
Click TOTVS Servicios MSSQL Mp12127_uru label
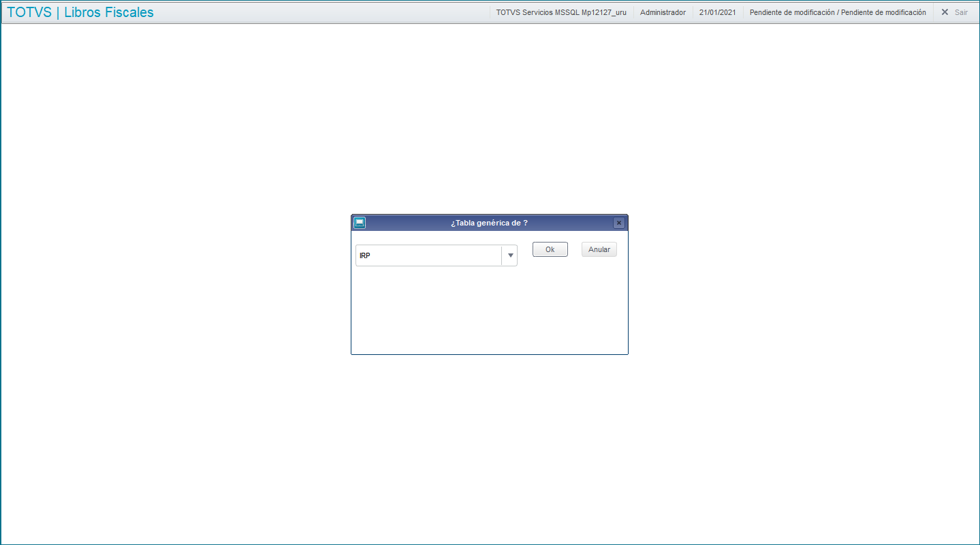tap(561, 12)
